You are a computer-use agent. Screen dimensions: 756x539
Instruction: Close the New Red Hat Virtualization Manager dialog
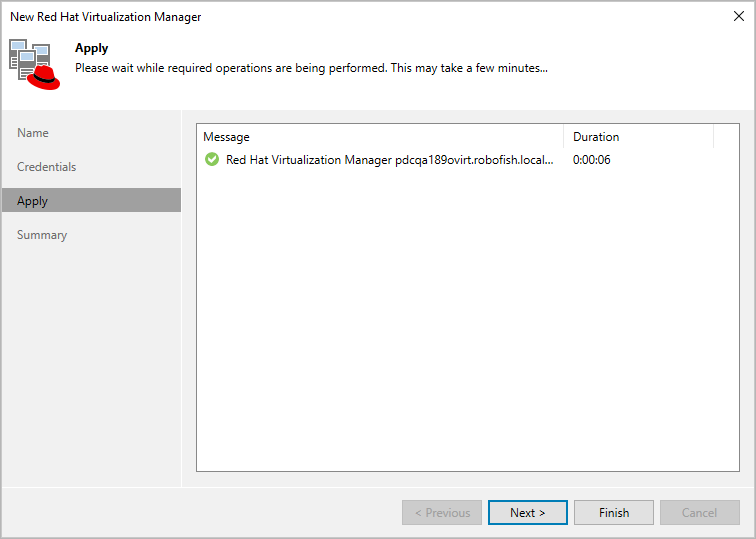tap(738, 16)
